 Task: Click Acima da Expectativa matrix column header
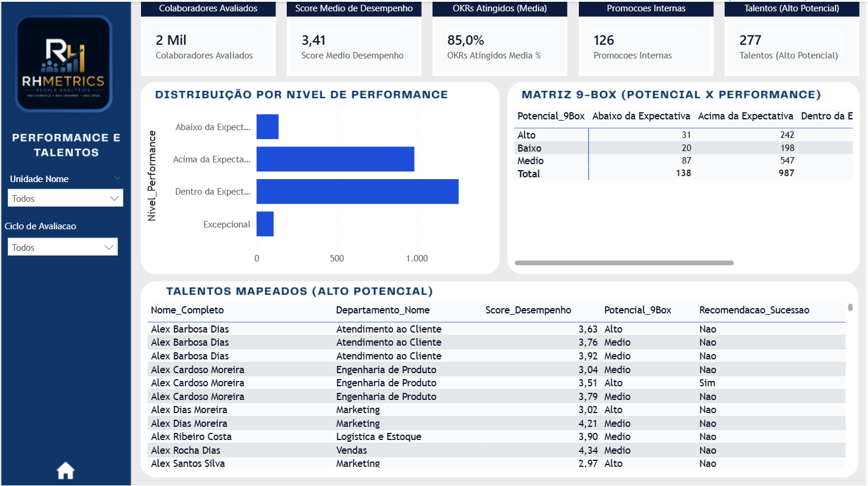[746, 116]
